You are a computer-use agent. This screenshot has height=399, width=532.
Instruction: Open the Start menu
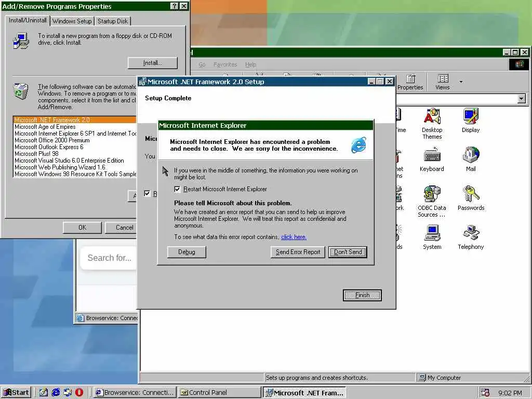click(16, 393)
